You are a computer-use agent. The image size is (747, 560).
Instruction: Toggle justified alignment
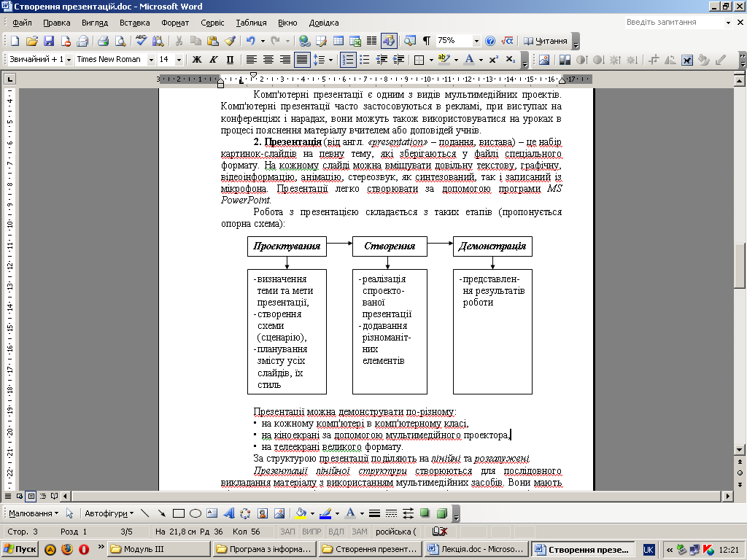tap(302, 60)
